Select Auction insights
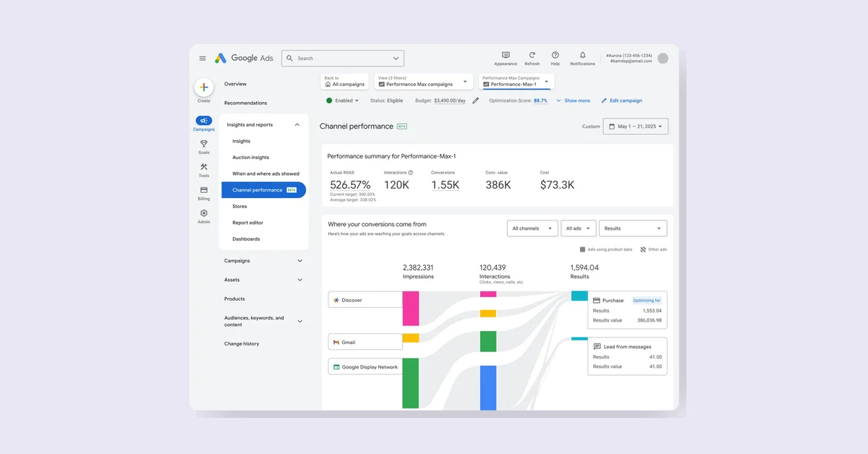The width and height of the screenshot is (868, 454). point(250,158)
